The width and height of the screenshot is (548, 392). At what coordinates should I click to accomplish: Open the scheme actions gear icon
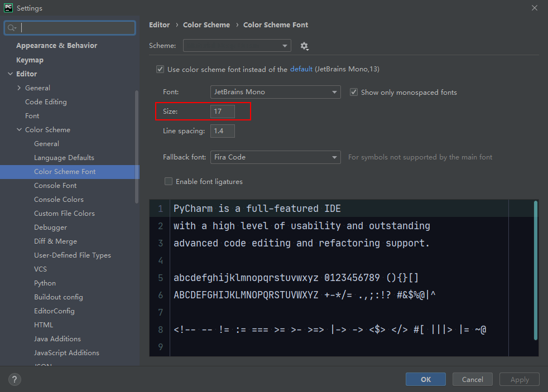point(304,46)
